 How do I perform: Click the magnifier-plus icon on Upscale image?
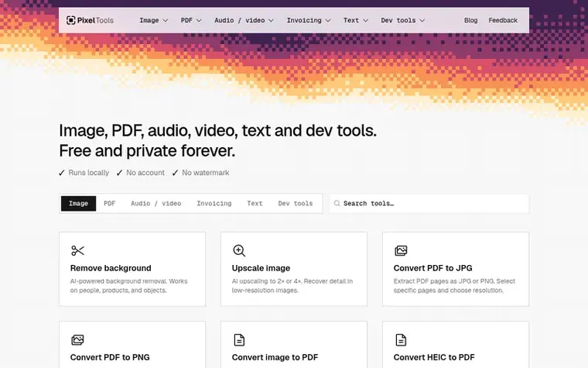(239, 250)
